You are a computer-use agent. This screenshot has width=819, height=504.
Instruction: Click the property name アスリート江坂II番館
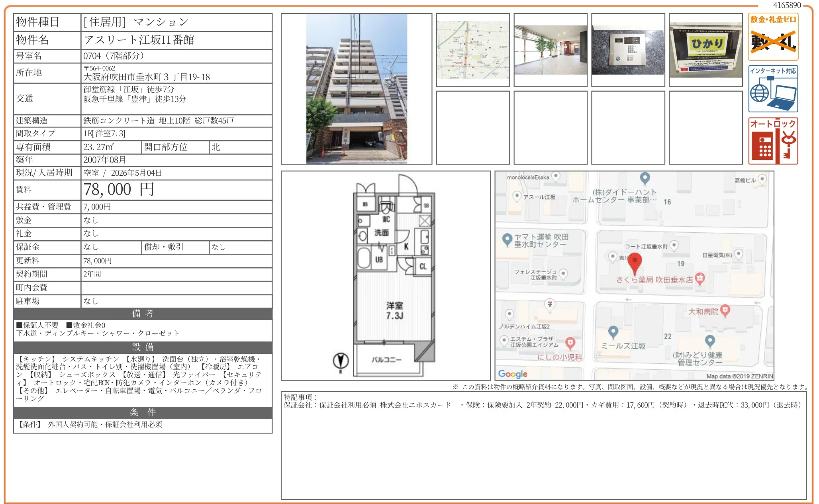point(139,40)
